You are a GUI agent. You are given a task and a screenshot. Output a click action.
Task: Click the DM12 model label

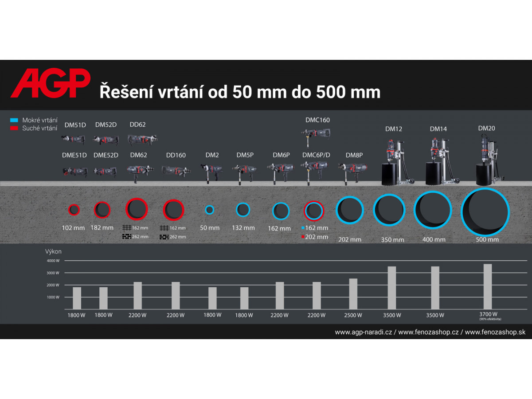coord(393,129)
